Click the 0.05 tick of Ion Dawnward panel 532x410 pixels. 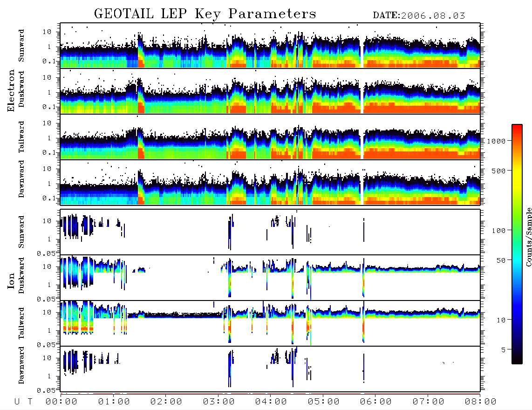(46, 390)
